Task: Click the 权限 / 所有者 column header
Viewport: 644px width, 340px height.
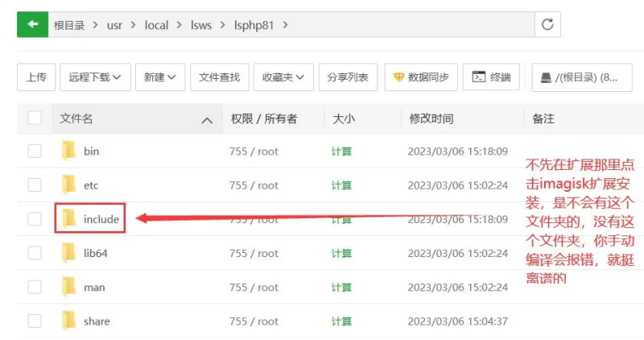Action: 264,118
